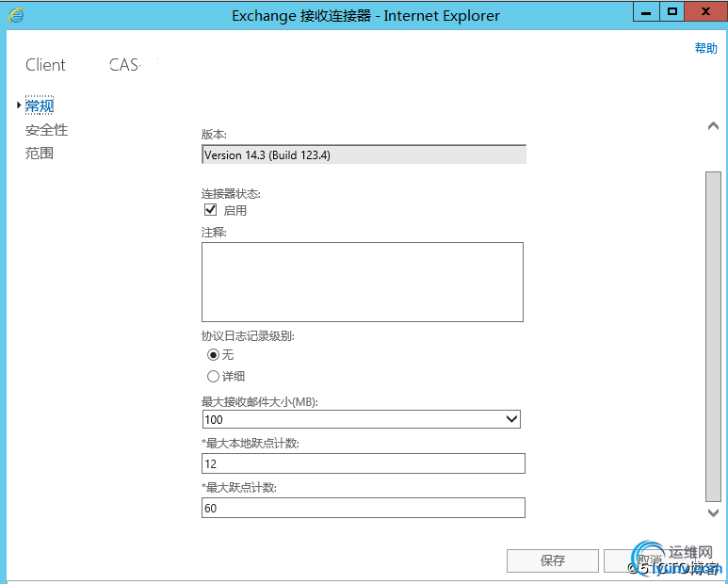The height and width of the screenshot is (584, 728).
Task: Click the 最大接收邮件大小(MB) label
Action: point(260,401)
